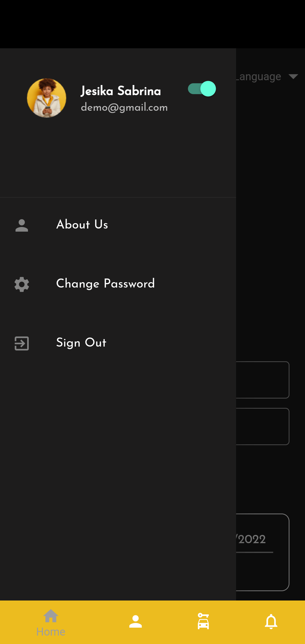Open the Language selector label
This screenshot has width=305, height=644.
[x=259, y=77]
